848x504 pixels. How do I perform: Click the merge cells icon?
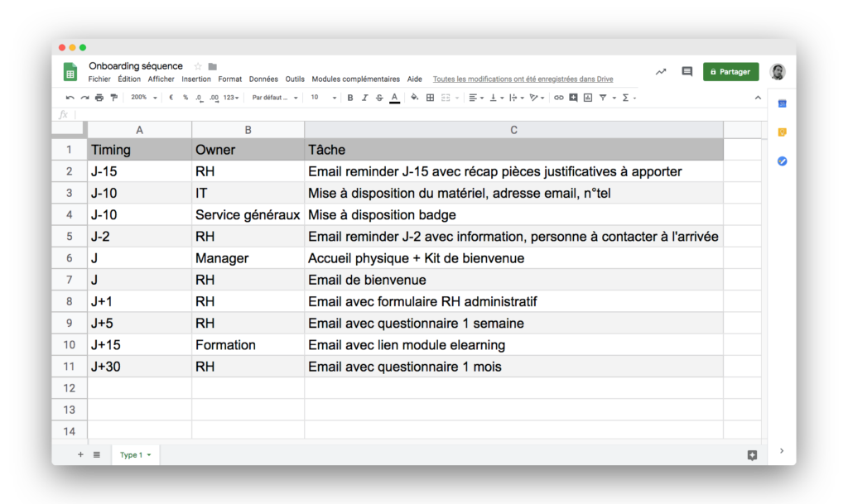(446, 98)
